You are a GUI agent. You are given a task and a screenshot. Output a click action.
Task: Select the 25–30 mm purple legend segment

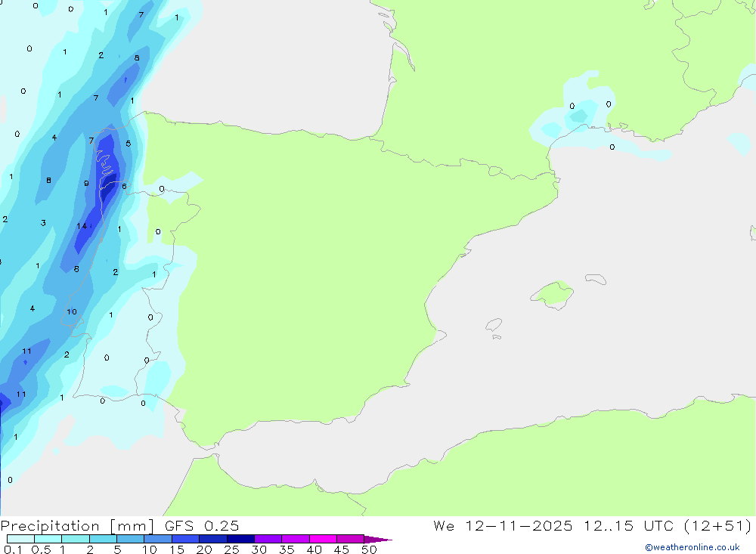pos(240,539)
